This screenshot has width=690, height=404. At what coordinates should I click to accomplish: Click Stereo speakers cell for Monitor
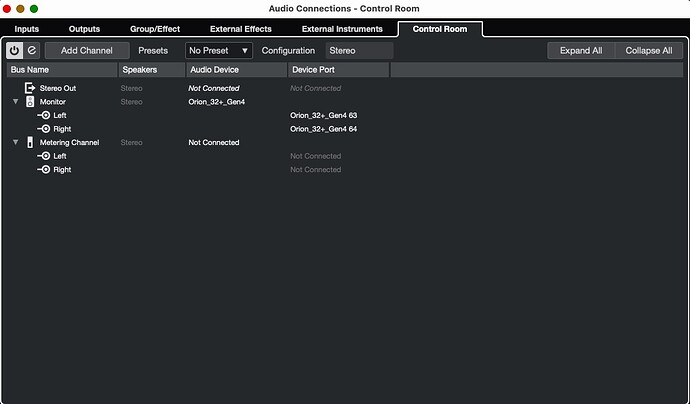coord(132,102)
